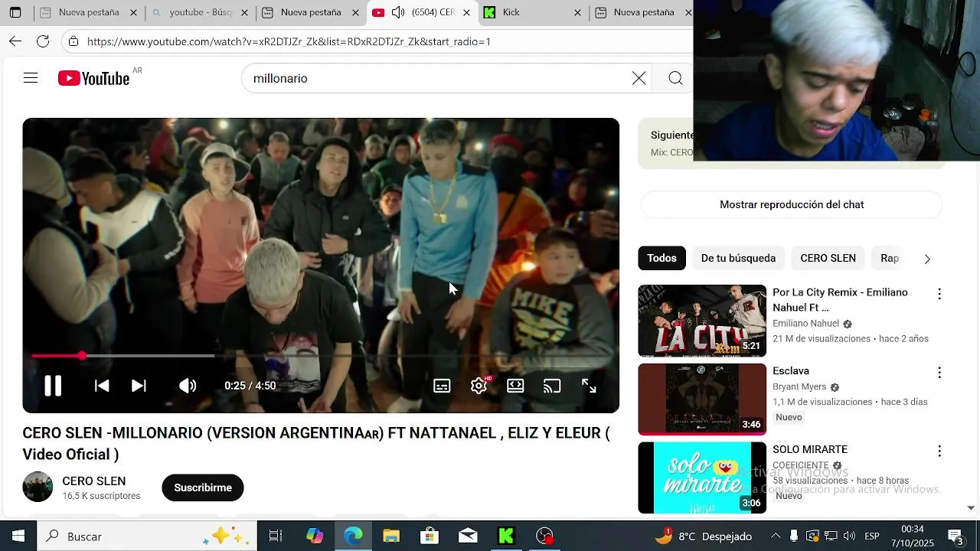Open system volume speaker tray icon
This screenshot has width=980, height=551.
tap(849, 536)
